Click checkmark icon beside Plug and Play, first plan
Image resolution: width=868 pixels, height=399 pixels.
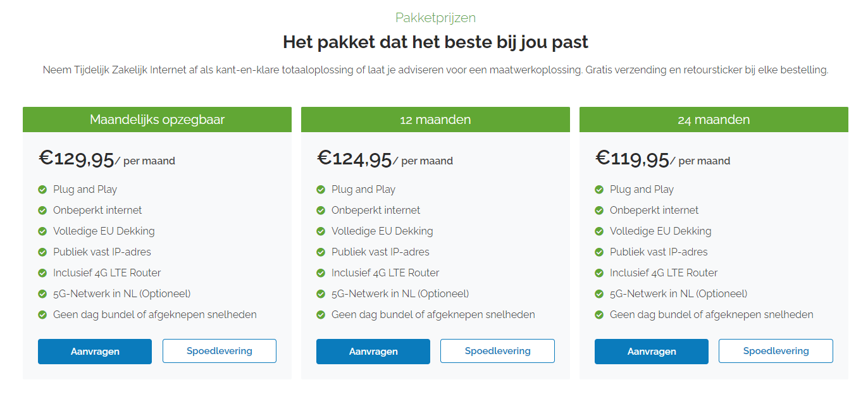point(42,190)
